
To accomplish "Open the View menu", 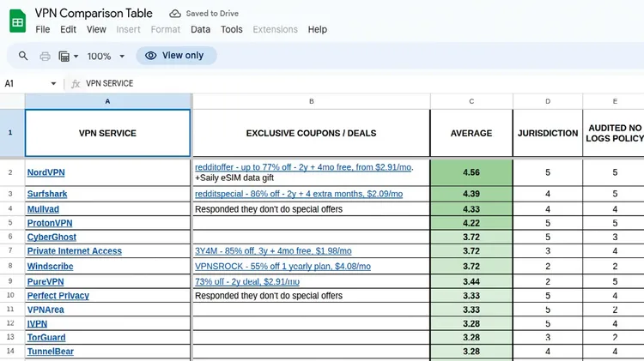I will pos(96,29).
